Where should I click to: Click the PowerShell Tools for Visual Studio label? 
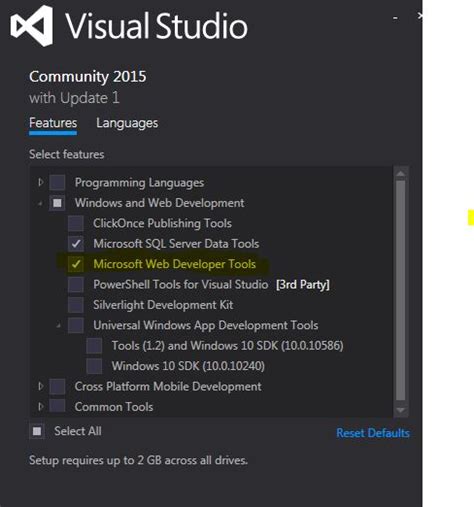181,285
